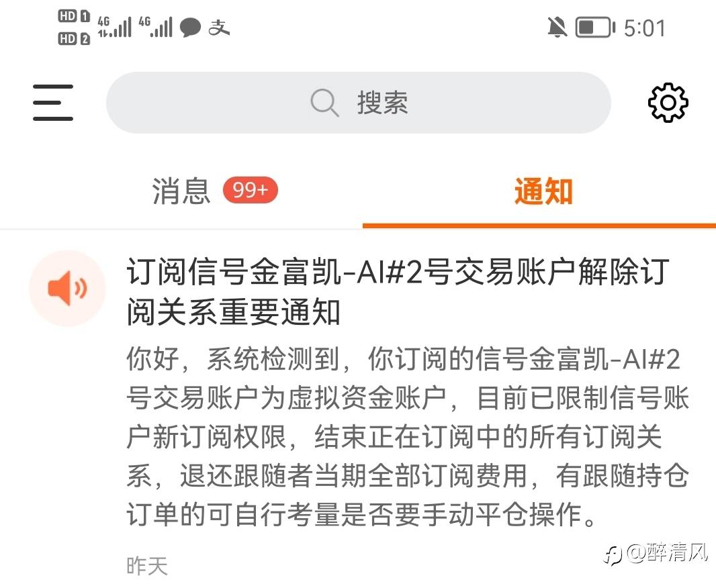Tap the 昨天 timestamp label

147,566
